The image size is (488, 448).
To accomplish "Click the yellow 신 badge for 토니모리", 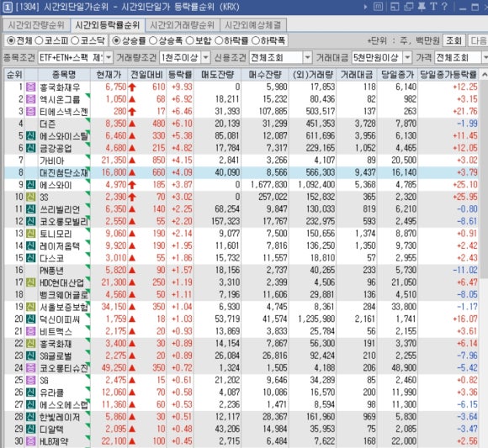I will click(x=30, y=234).
